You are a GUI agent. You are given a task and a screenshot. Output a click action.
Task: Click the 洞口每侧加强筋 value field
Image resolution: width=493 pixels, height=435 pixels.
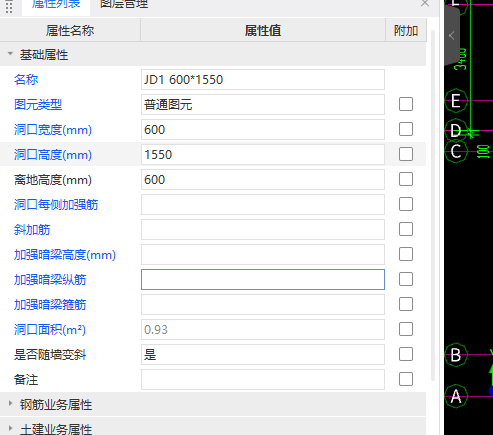coord(263,205)
